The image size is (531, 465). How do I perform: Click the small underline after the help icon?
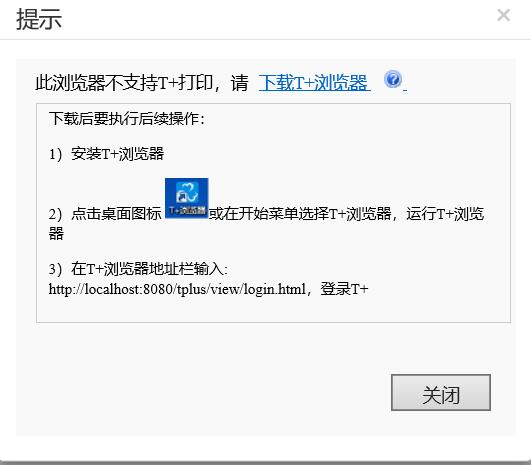pyautogui.click(x=405, y=90)
